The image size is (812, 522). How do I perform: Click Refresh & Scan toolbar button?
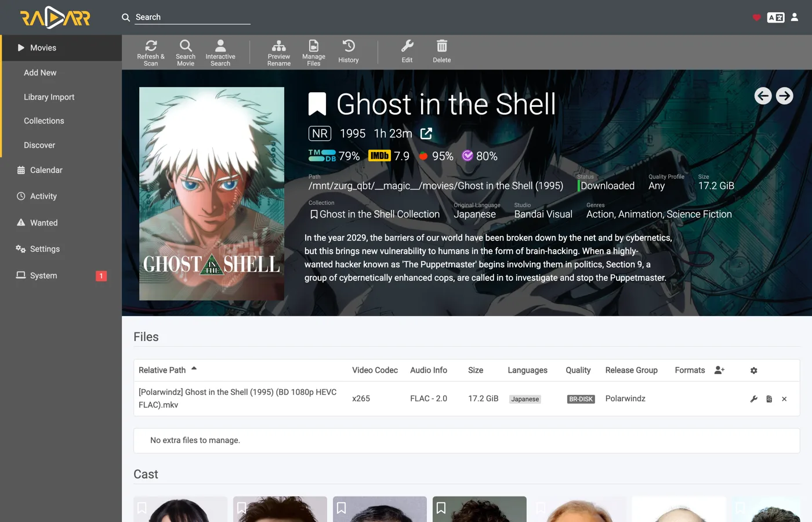(x=151, y=53)
